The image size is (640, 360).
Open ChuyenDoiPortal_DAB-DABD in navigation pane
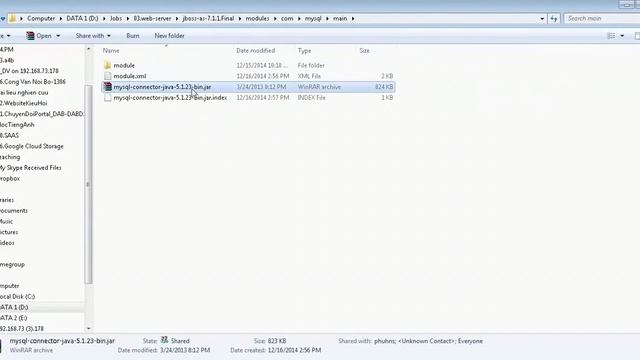coord(42,114)
